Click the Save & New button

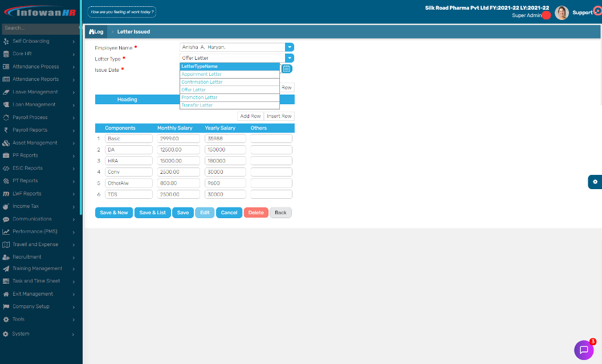pyautogui.click(x=114, y=212)
